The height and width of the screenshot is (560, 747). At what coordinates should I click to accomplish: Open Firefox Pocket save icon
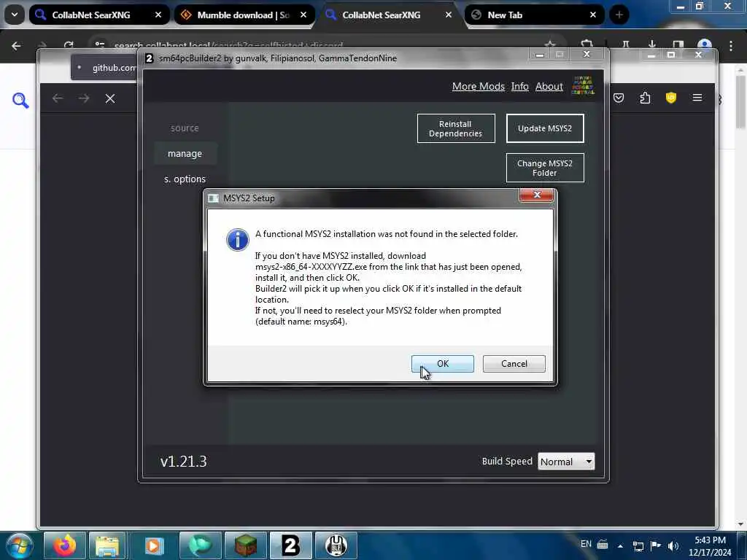619,98
